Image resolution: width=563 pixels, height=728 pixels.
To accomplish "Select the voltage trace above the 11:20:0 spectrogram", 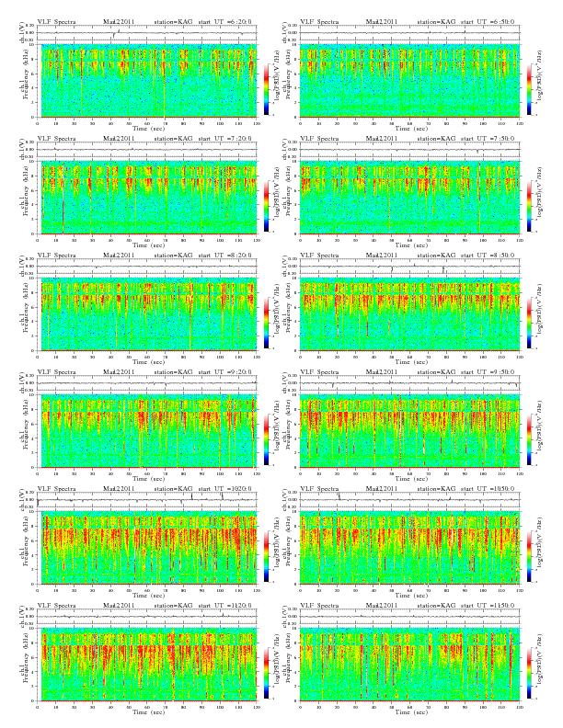I will [147, 617].
